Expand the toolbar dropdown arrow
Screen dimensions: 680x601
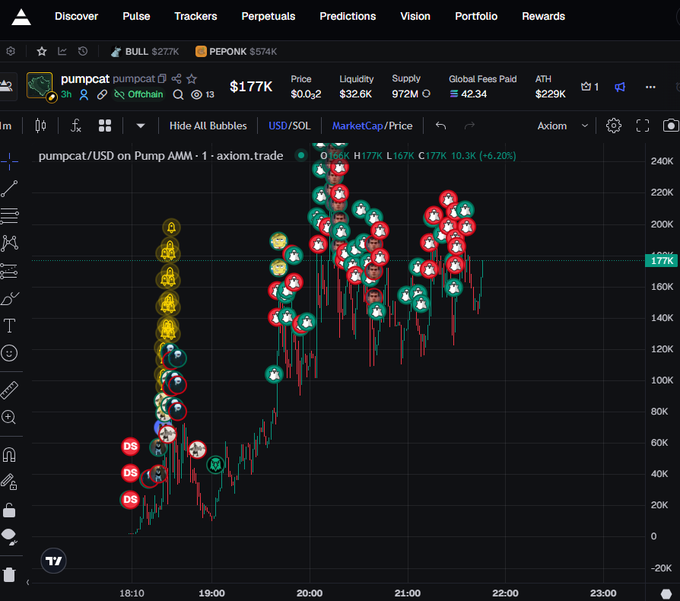point(140,126)
